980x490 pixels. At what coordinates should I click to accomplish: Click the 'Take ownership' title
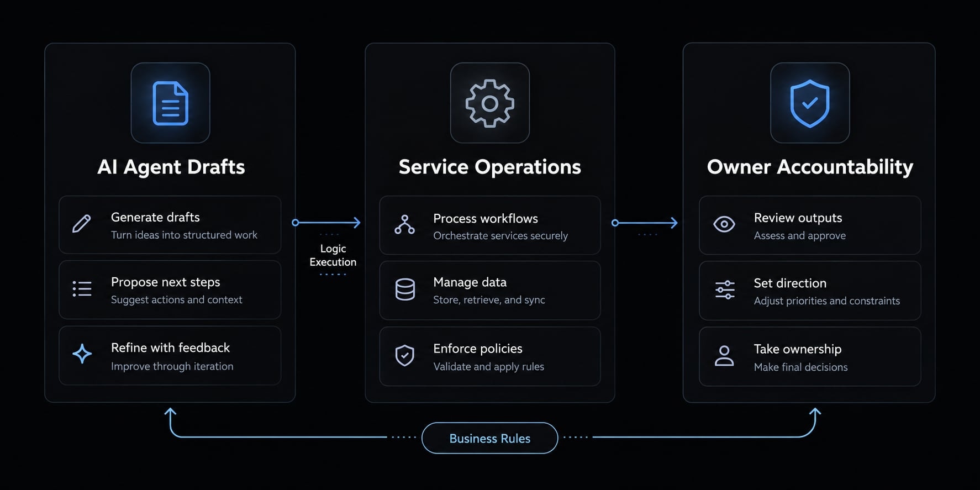797,349
